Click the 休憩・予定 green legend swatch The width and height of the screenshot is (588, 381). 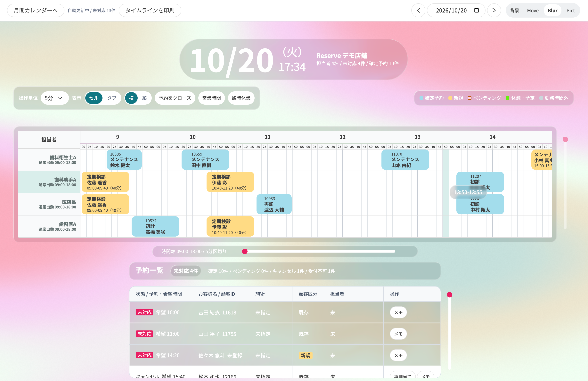[x=508, y=98]
